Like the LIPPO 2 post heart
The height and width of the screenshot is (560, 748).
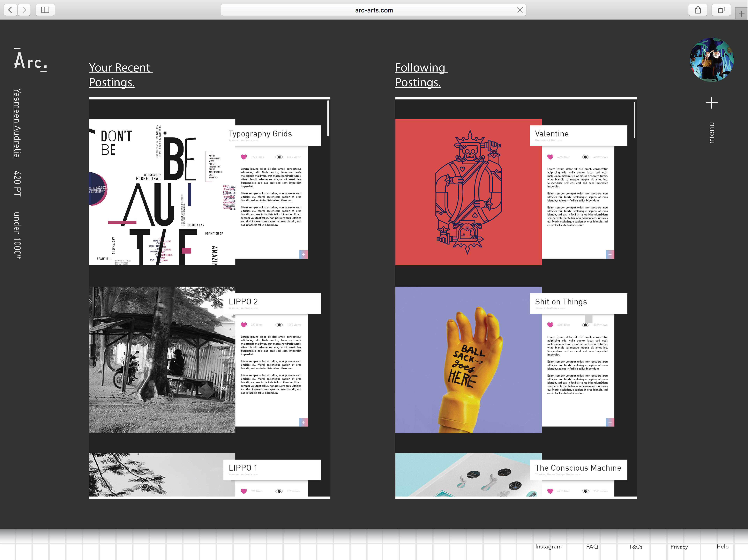tap(244, 325)
